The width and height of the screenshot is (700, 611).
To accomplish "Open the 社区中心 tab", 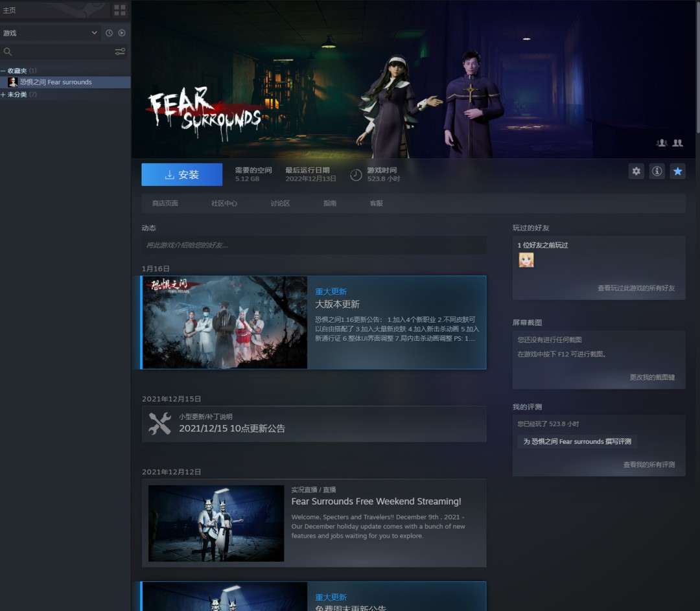I will [x=224, y=203].
